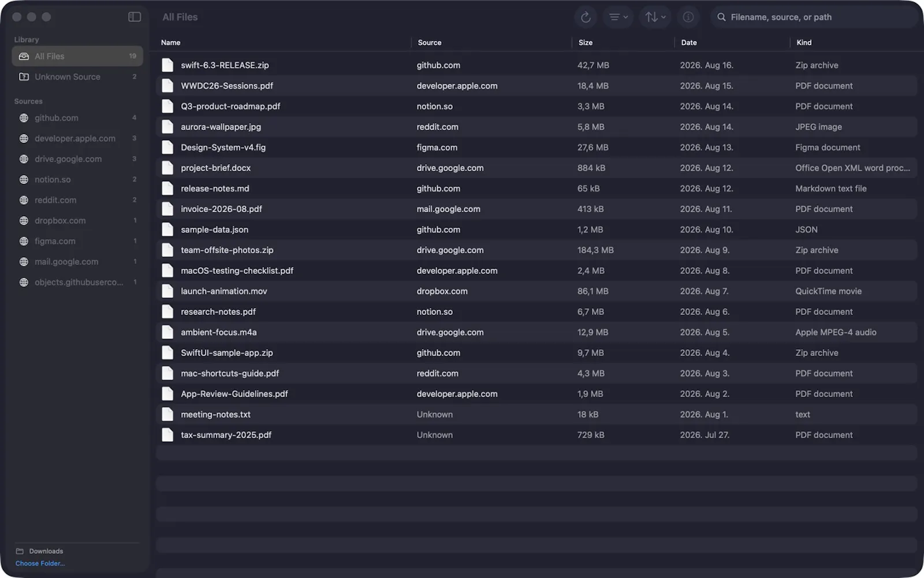Click the file icon for swift-6.3-RELEASE.zip

click(167, 65)
